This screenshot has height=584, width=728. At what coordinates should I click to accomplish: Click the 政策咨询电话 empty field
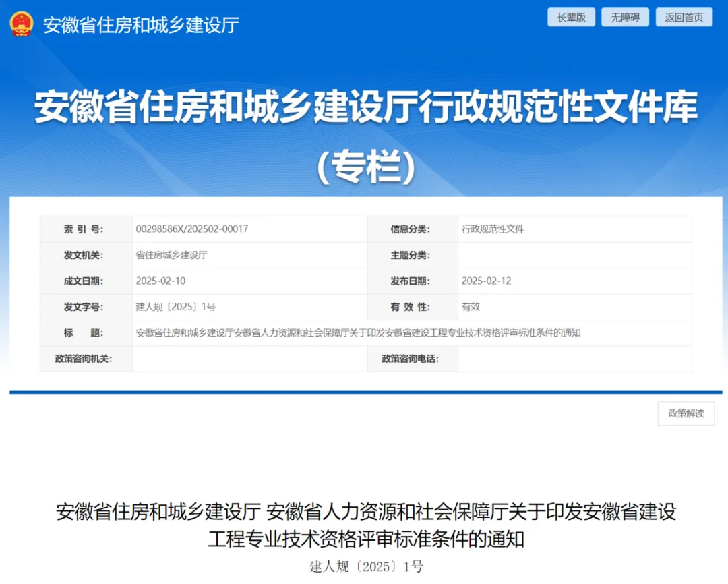573,359
